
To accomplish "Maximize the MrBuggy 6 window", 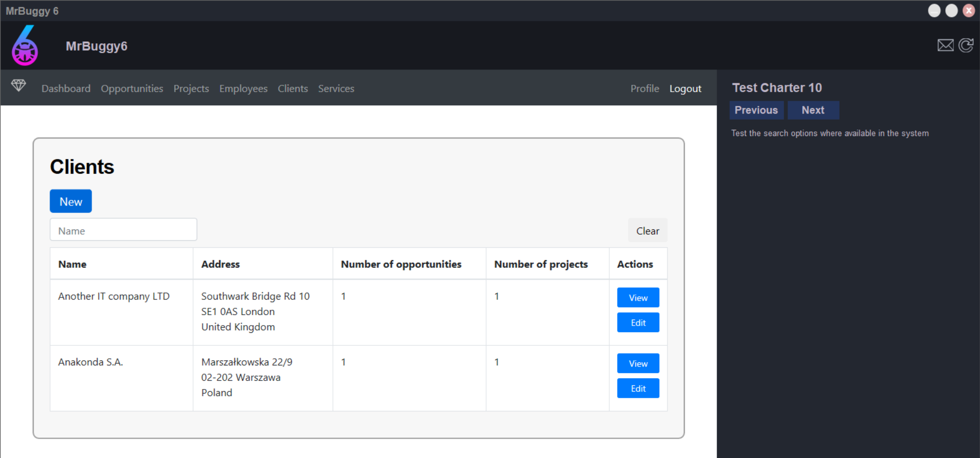I will point(951,11).
